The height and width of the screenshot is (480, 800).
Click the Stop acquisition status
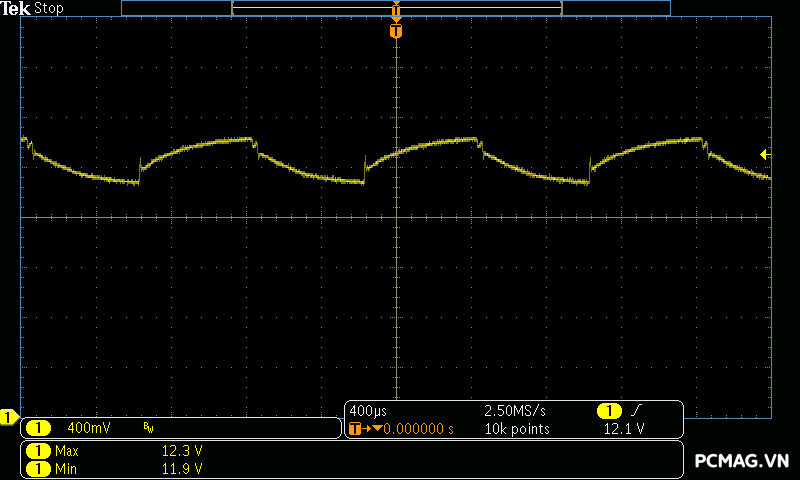pos(49,8)
